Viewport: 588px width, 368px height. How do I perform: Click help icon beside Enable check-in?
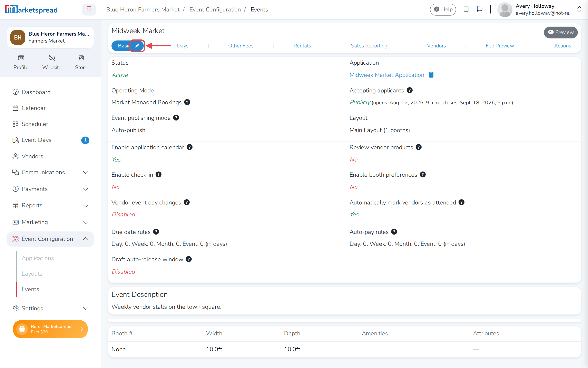(158, 175)
